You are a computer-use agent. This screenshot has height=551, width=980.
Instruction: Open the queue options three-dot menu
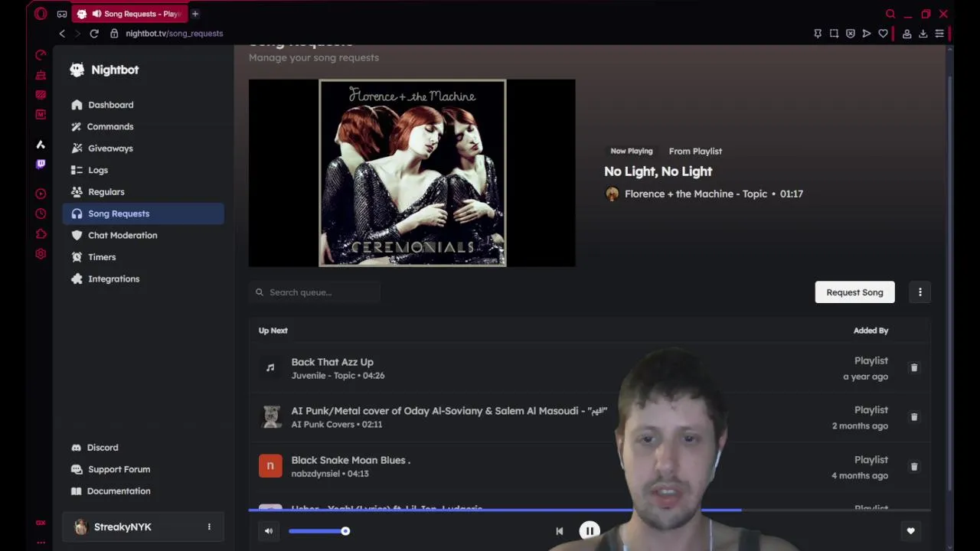point(920,292)
